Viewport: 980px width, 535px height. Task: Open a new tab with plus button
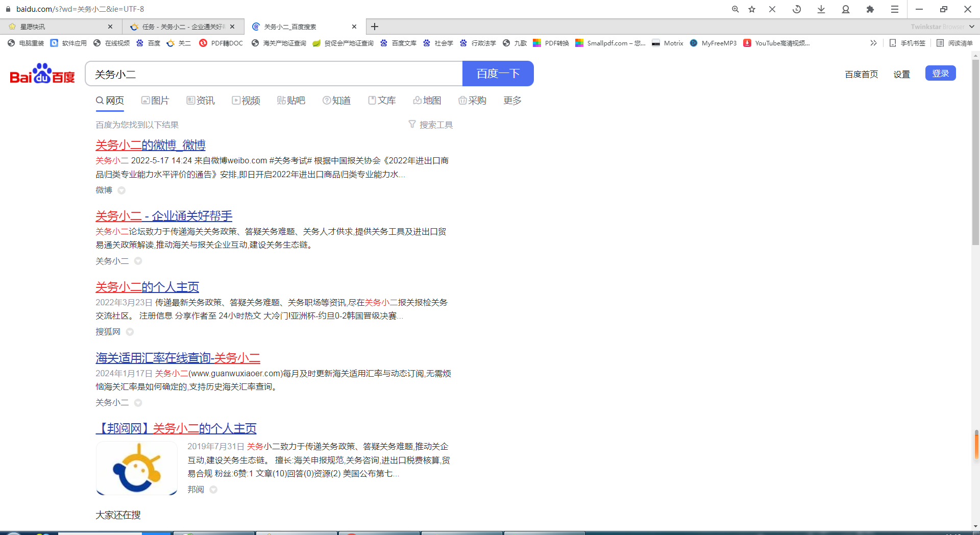click(x=375, y=27)
